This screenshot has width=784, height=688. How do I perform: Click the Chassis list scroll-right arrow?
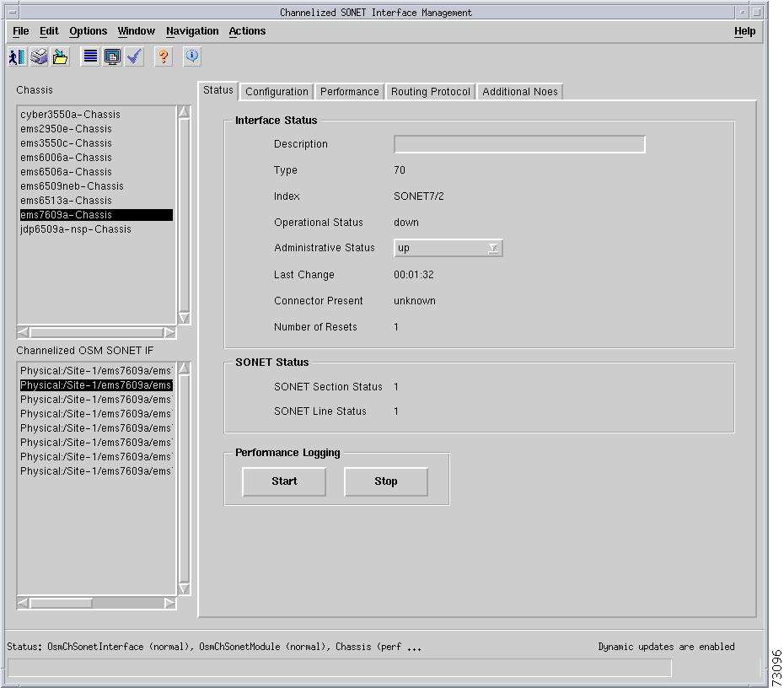[x=170, y=332]
